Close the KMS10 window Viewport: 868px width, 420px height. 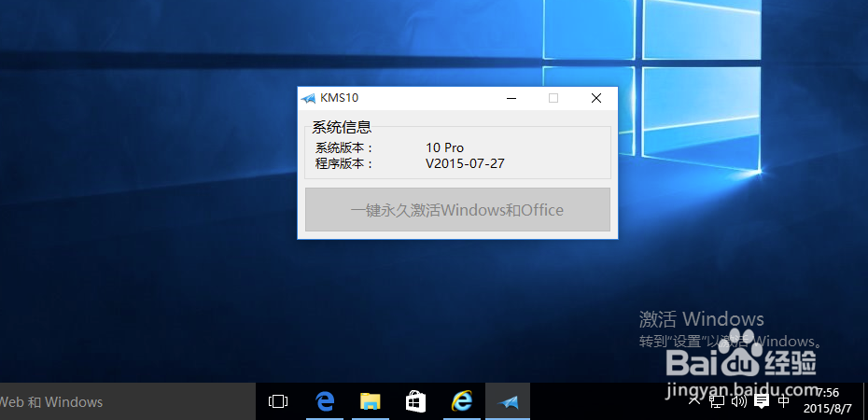click(596, 99)
